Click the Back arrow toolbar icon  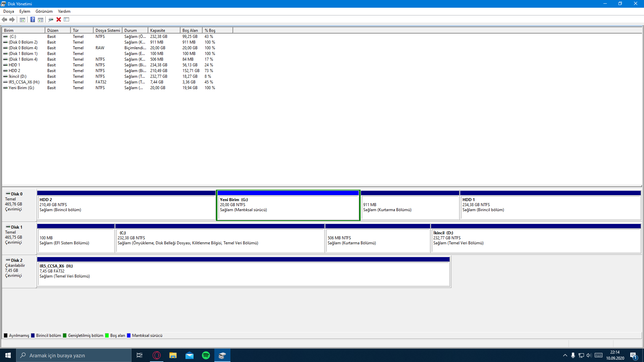[4, 19]
